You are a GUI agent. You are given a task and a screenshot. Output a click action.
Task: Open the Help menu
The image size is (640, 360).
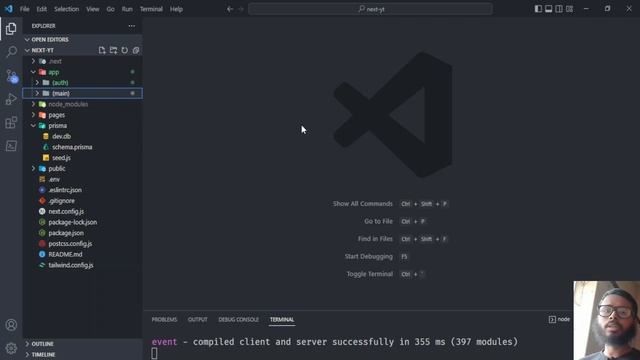(x=176, y=9)
